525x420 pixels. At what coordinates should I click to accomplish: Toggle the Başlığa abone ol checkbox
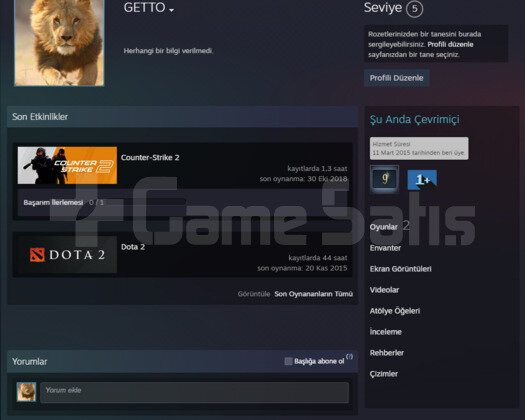288,361
